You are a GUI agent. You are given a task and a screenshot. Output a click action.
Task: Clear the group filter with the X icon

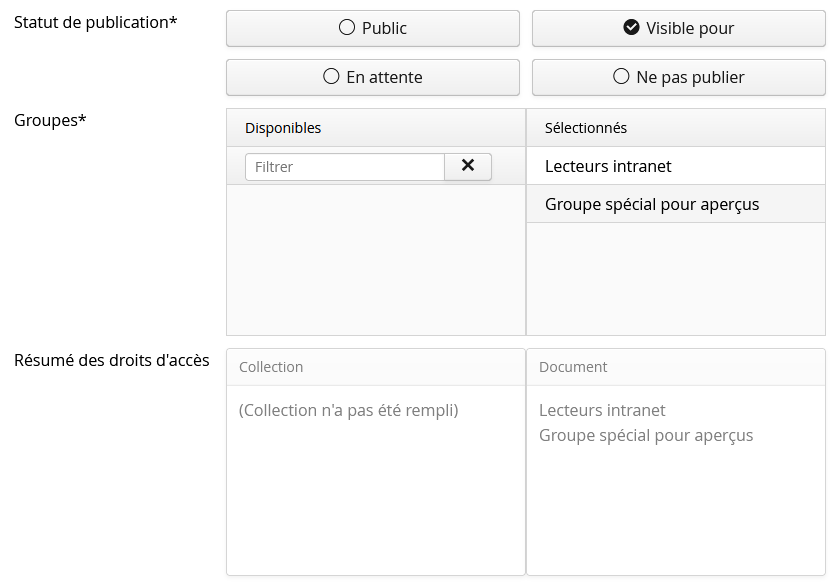pyautogui.click(x=467, y=166)
